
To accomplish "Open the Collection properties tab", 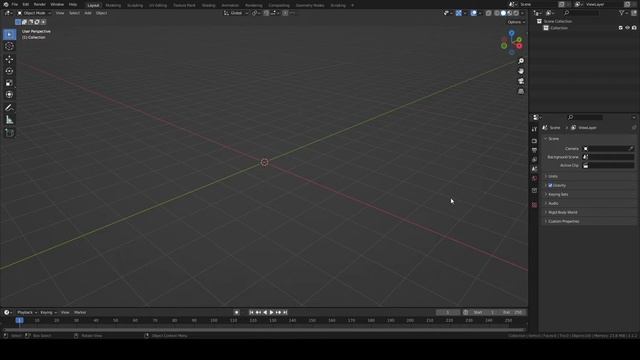I will pyautogui.click(x=534, y=191).
